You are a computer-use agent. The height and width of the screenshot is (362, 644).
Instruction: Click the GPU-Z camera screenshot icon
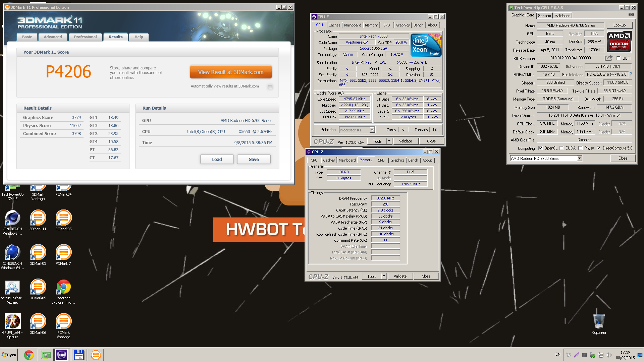pos(631,14)
